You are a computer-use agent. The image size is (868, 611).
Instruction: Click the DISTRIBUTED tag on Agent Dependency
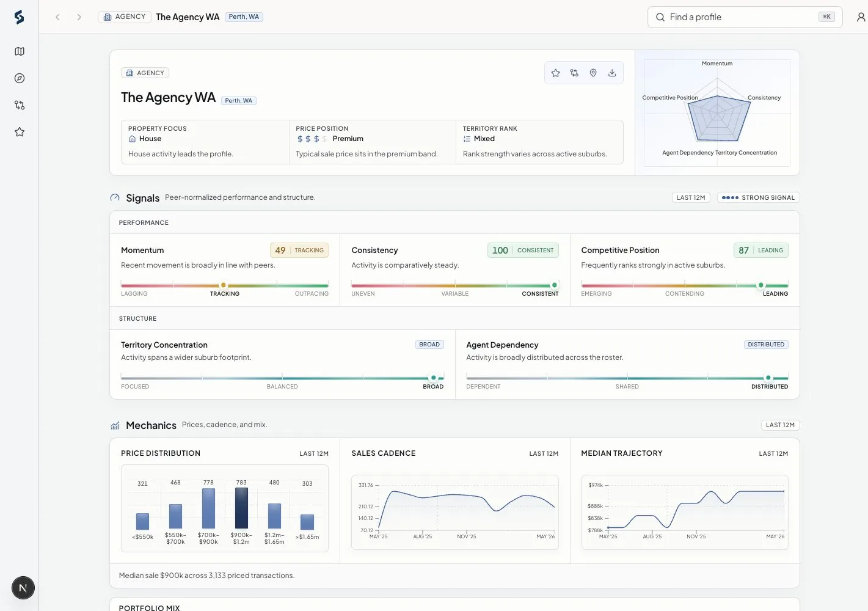(766, 345)
